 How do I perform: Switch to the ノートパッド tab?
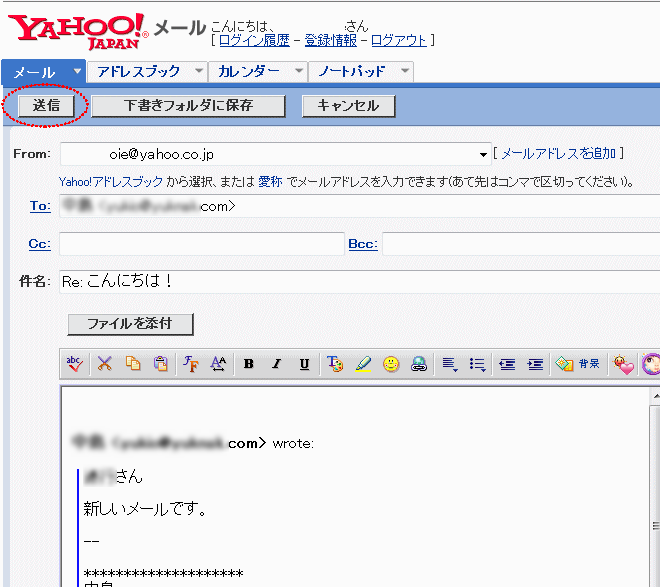(x=351, y=72)
